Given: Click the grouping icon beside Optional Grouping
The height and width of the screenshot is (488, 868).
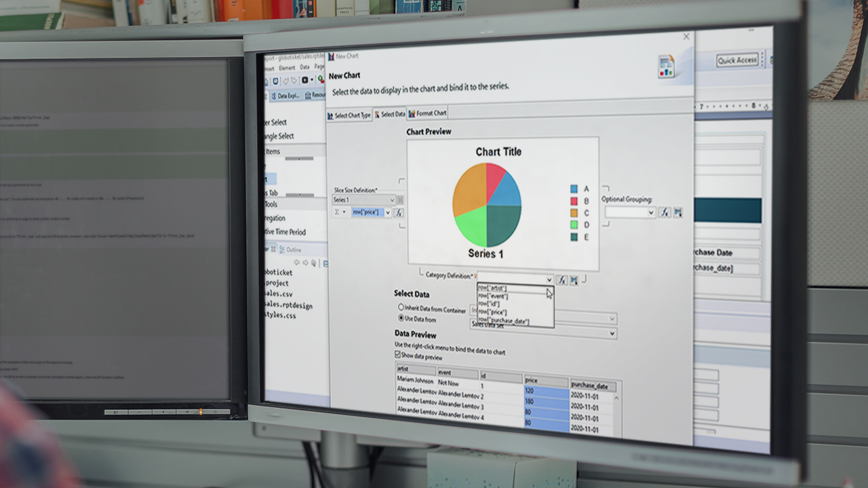Looking at the screenshot, I should tap(677, 212).
